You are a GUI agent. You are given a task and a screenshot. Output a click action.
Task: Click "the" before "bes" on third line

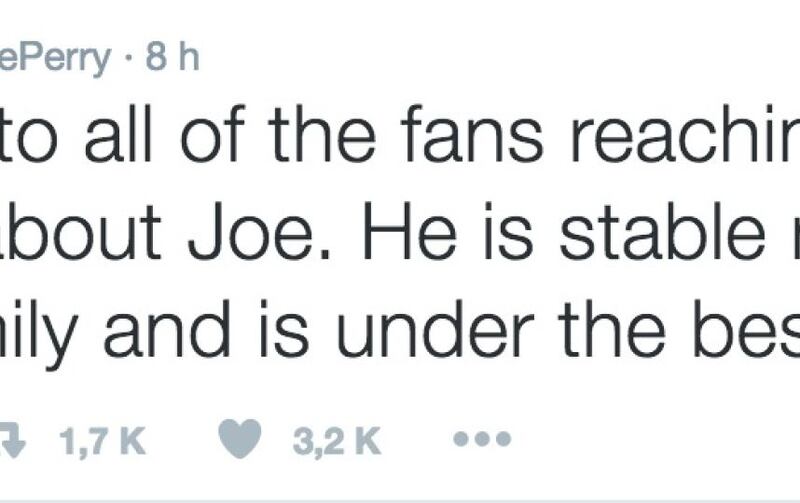pyautogui.click(x=612, y=329)
